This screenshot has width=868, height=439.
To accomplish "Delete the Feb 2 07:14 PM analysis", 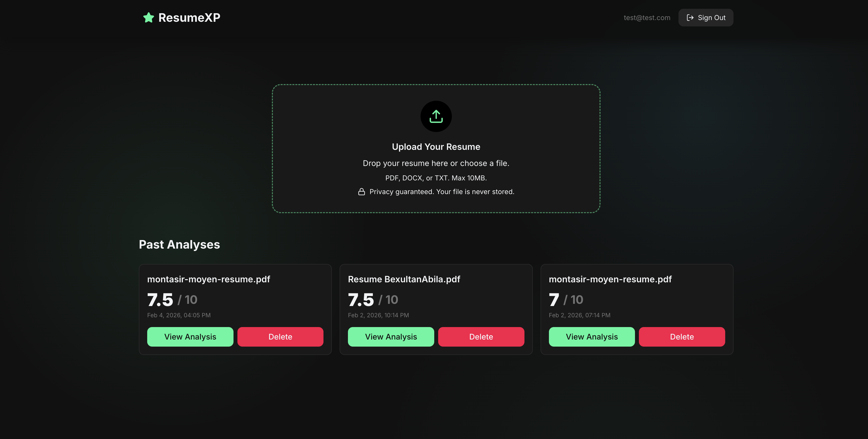I will tap(682, 337).
